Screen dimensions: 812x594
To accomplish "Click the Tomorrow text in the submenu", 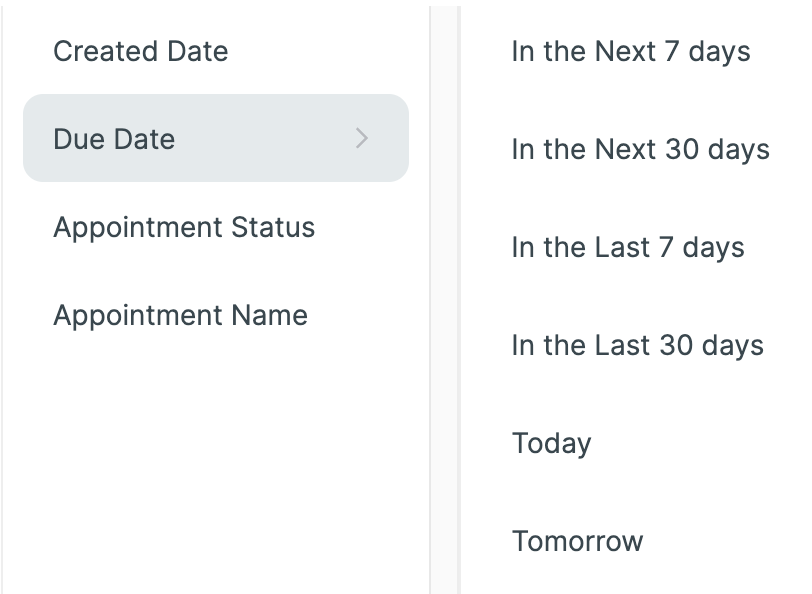I will pyautogui.click(x=577, y=541).
